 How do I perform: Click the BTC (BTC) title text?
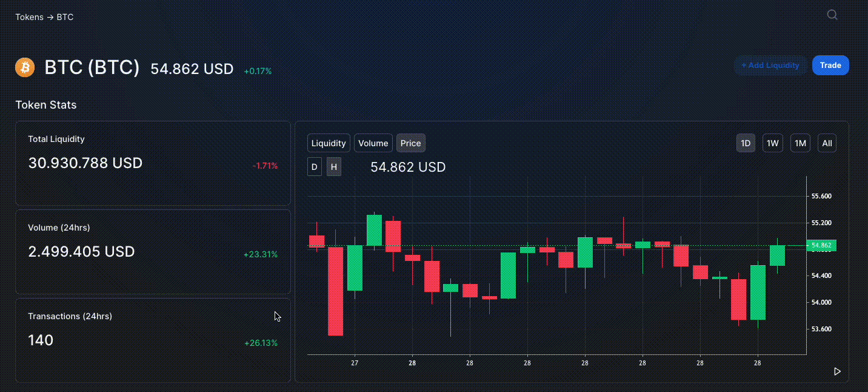pyautogui.click(x=92, y=67)
